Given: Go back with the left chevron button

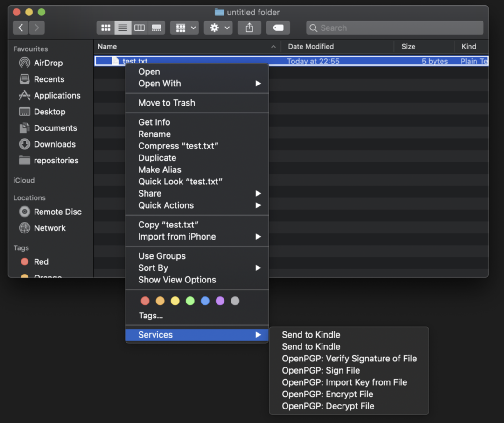Looking at the screenshot, I should point(21,28).
